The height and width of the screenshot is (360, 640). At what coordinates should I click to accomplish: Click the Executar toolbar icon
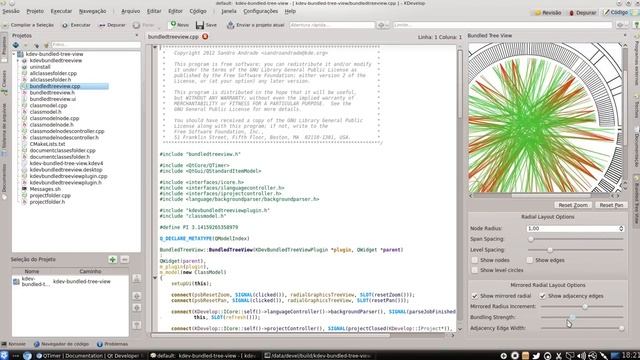tap(65, 25)
